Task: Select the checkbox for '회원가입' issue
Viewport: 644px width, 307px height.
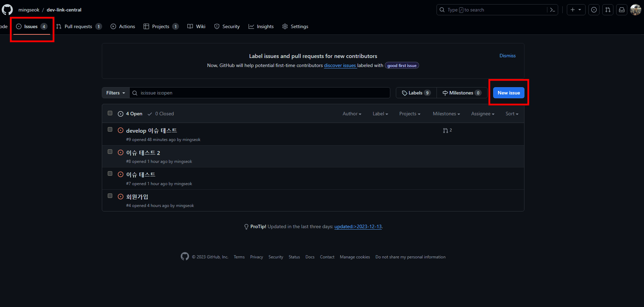Action: (x=110, y=196)
